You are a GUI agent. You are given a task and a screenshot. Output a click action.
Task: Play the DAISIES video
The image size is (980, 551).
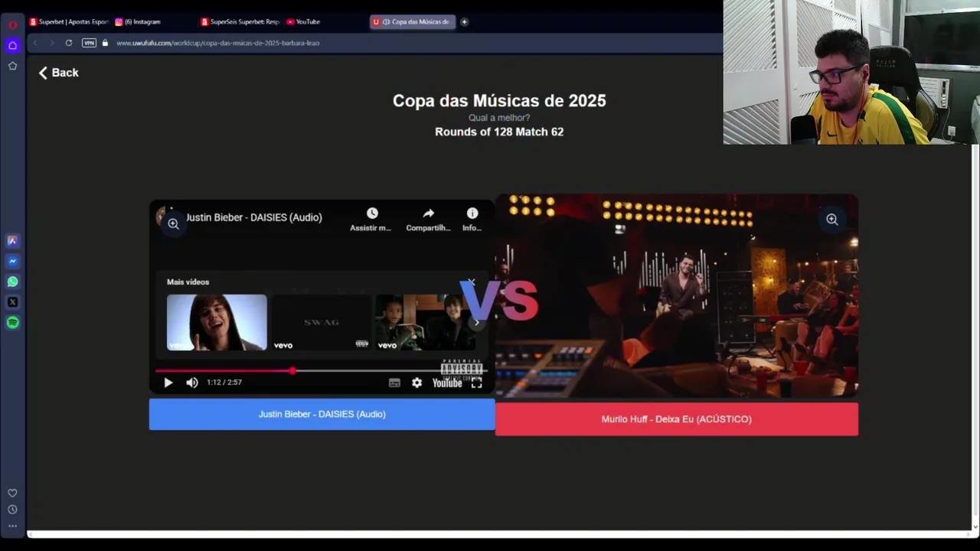pos(168,383)
